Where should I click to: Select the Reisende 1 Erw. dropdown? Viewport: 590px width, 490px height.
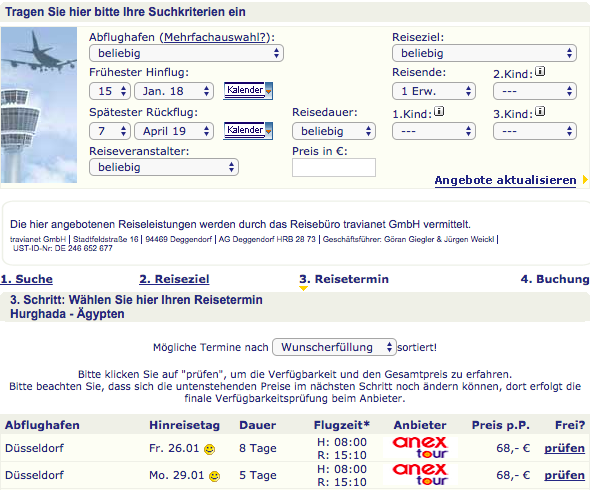(x=434, y=91)
